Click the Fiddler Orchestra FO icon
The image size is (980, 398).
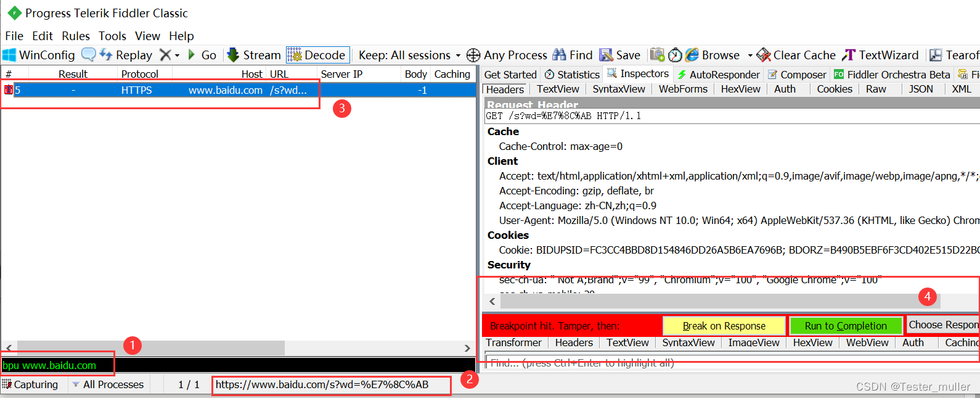coord(839,74)
